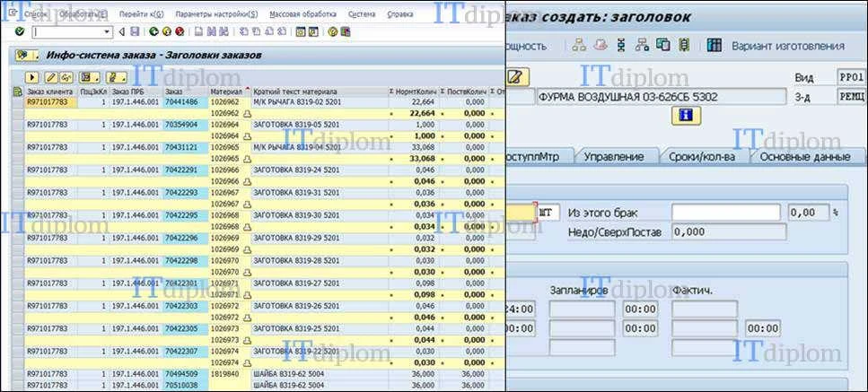Click the Краткий текст материала column header
The height and width of the screenshot is (392, 868).
tap(320, 91)
